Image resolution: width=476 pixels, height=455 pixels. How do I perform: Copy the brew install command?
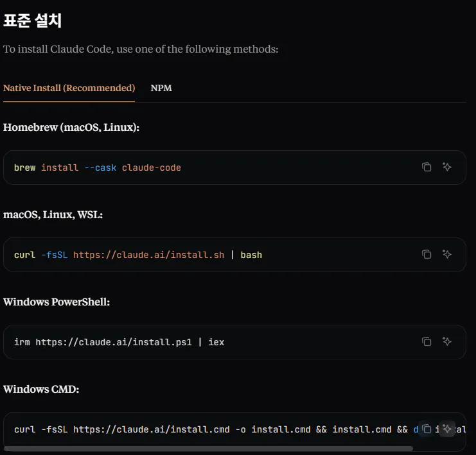tap(427, 167)
